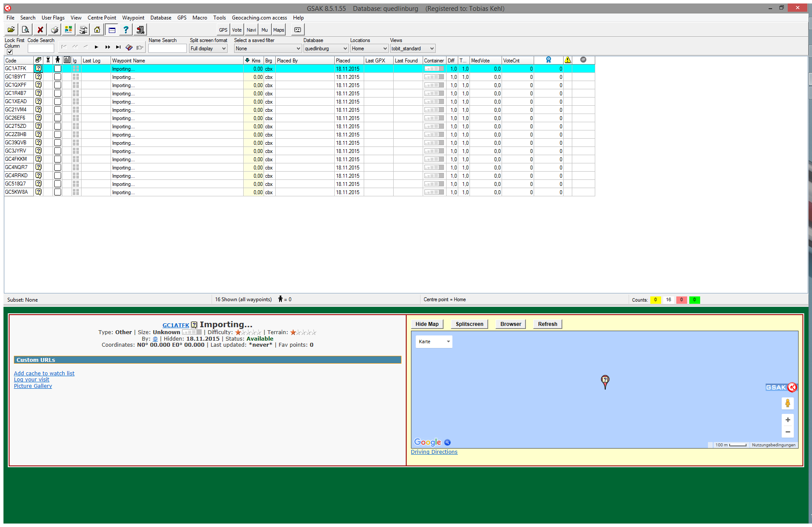Click the search document toolbar icon
The height and width of the screenshot is (527, 812).
point(26,29)
